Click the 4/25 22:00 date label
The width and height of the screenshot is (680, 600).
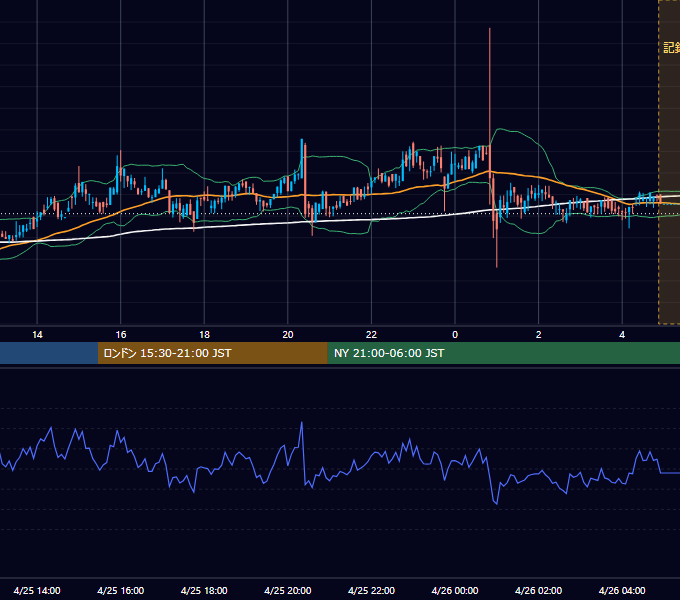(371, 590)
